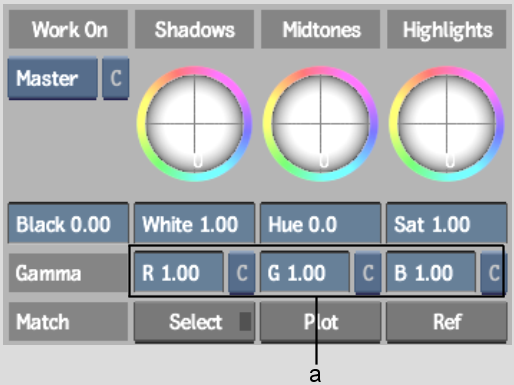Click the C button beside Master

click(x=115, y=79)
